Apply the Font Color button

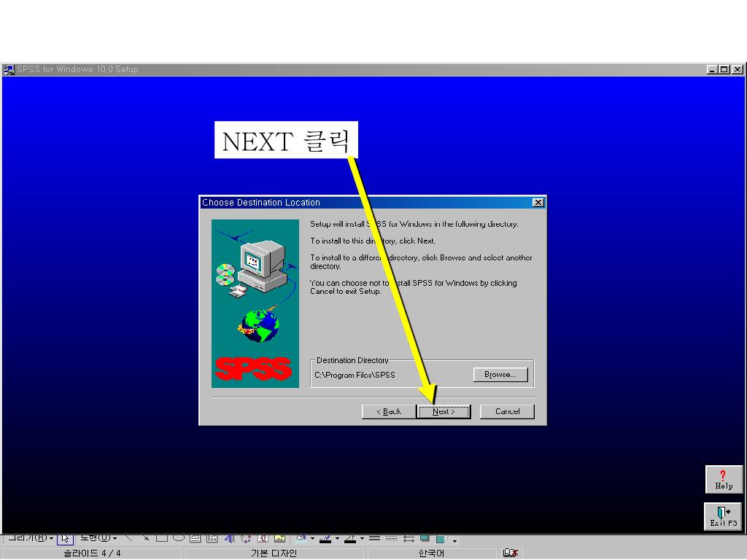350,538
